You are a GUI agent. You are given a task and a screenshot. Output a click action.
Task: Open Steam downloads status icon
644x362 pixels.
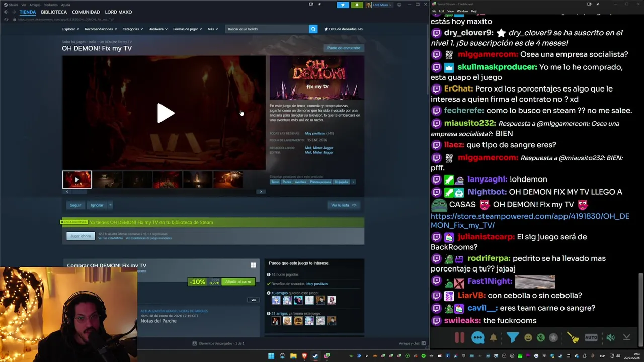coord(195,343)
